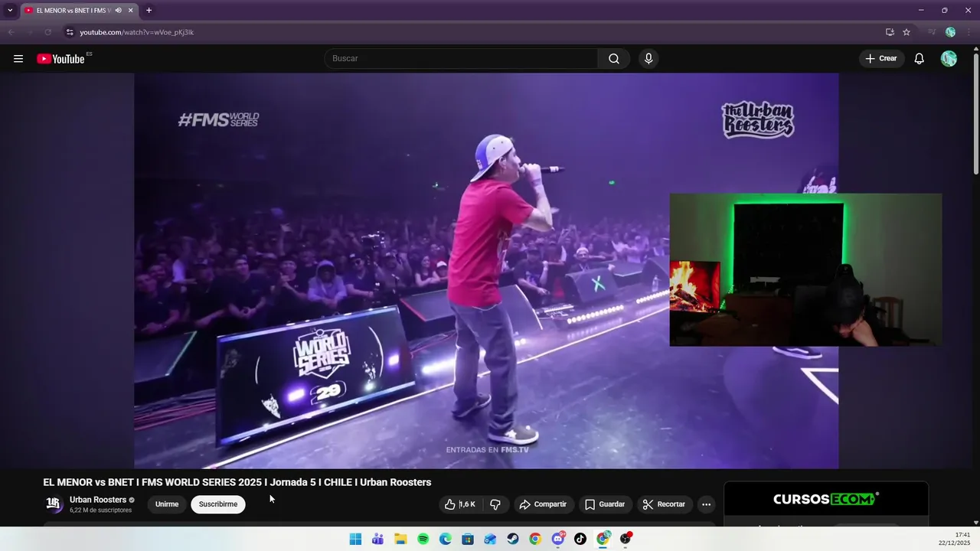View site information icon beside the URL
The height and width of the screenshot is (551, 980).
tap(69, 32)
